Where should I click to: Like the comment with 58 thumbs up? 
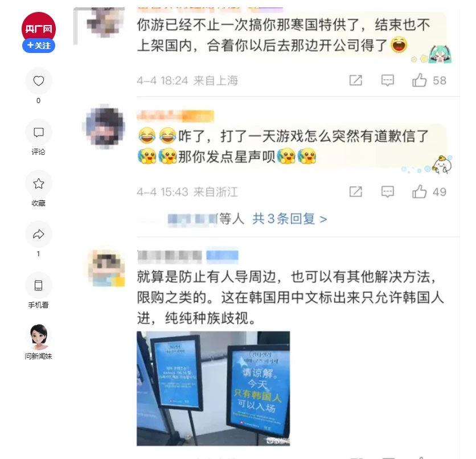click(x=419, y=80)
